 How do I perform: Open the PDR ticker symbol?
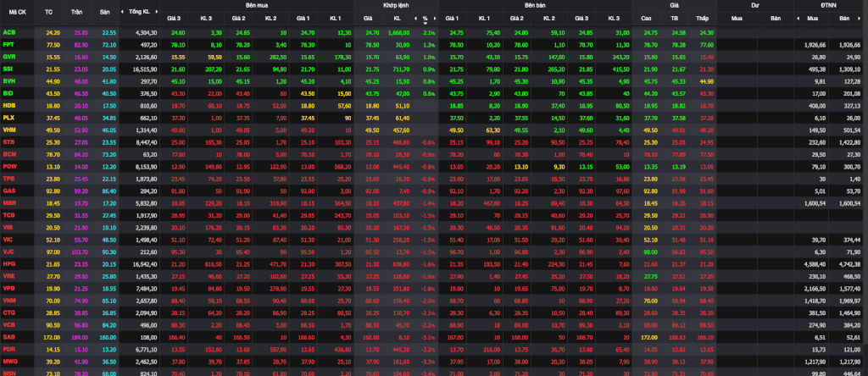[x=8, y=348]
